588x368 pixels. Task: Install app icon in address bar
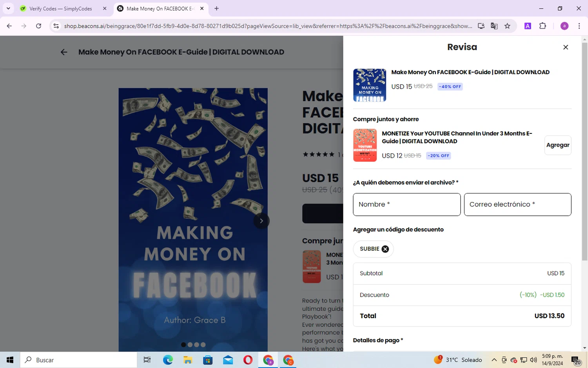481,26
